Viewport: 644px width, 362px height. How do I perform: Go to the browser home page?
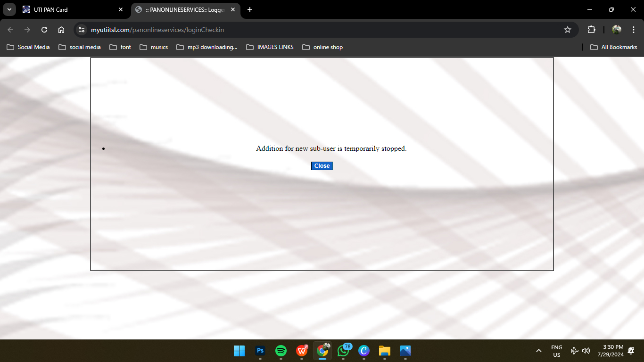click(x=61, y=30)
